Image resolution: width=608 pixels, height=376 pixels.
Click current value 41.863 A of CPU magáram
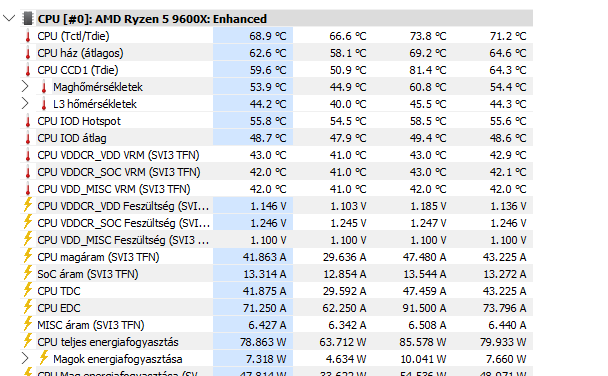[264, 257]
